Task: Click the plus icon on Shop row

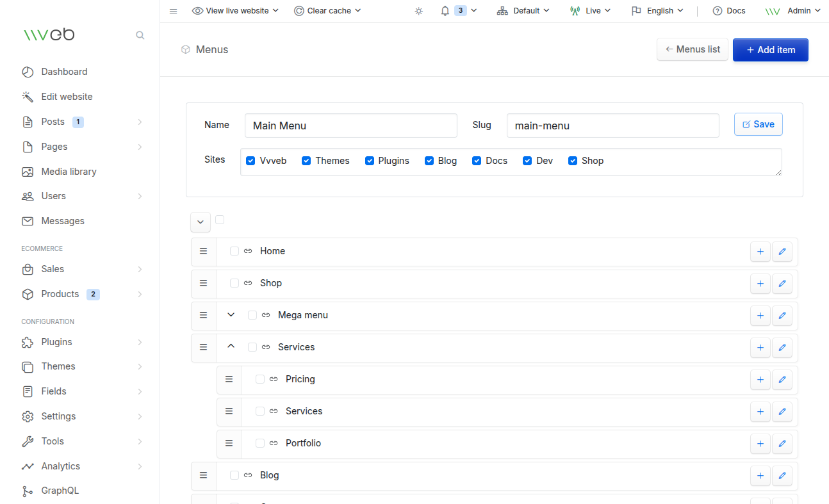Action: (760, 284)
